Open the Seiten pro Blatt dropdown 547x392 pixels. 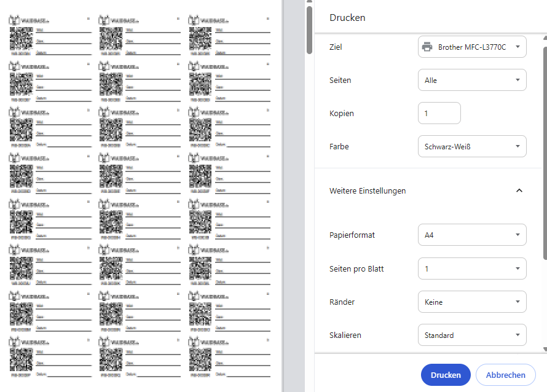[471, 269]
